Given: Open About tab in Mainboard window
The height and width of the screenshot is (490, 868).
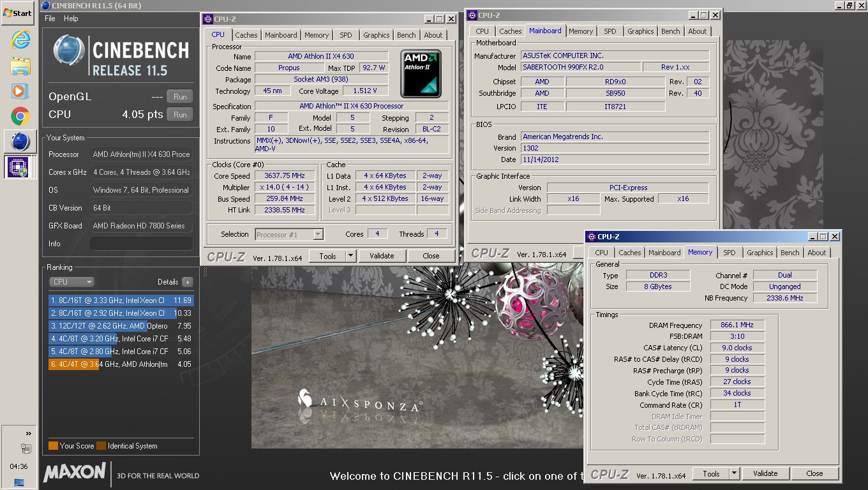Looking at the screenshot, I should (x=698, y=31).
